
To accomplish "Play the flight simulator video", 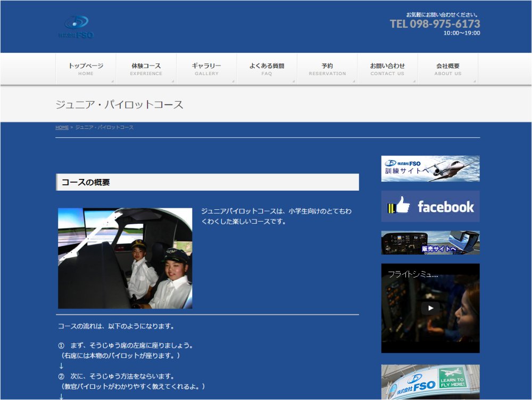I will [430, 308].
